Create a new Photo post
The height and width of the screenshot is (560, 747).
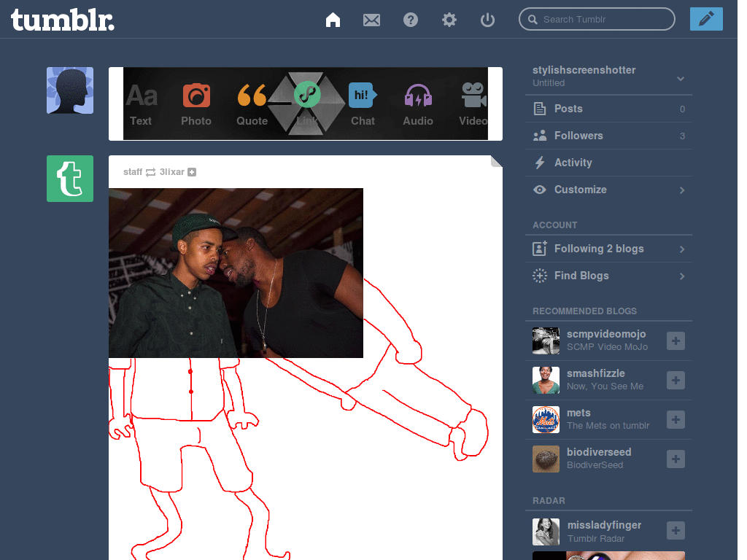pos(196,104)
